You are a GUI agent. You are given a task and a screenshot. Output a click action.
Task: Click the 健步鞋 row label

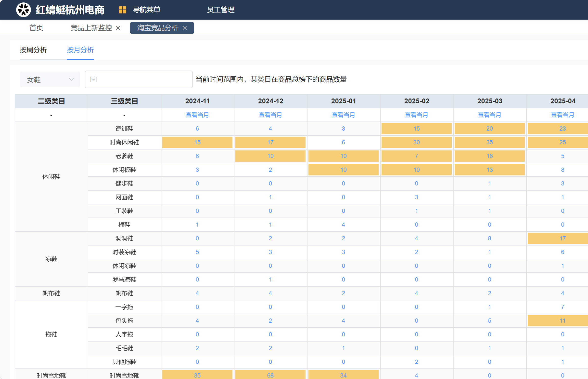pyautogui.click(x=124, y=183)
